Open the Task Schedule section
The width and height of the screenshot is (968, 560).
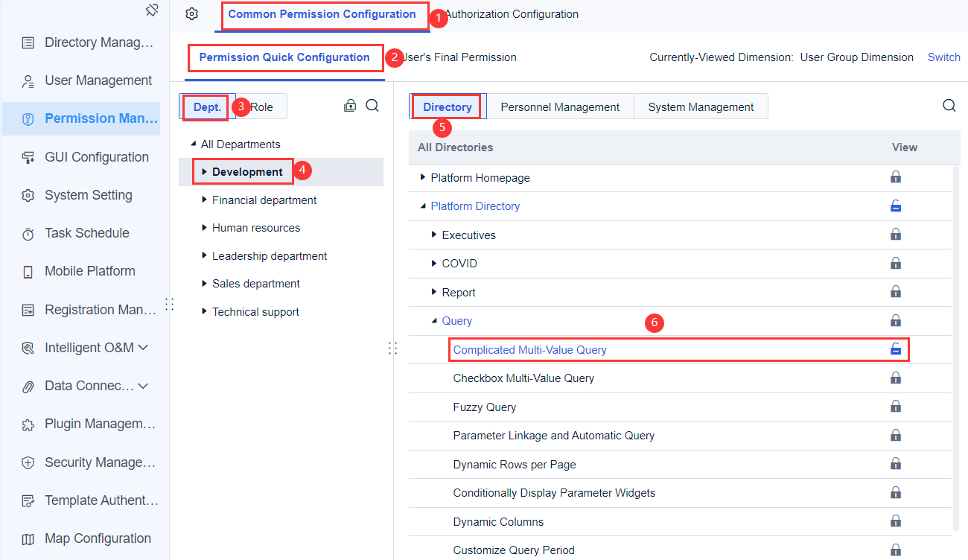(84, 232)
